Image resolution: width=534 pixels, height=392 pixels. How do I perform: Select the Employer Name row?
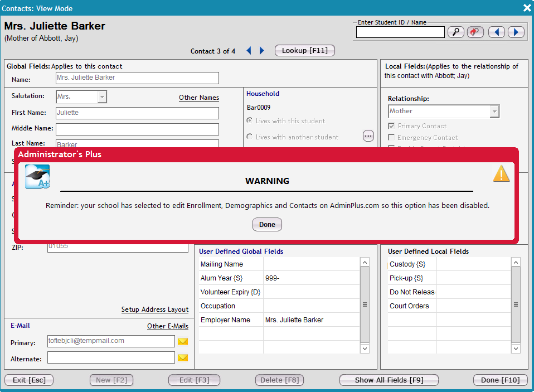point(279,320)
